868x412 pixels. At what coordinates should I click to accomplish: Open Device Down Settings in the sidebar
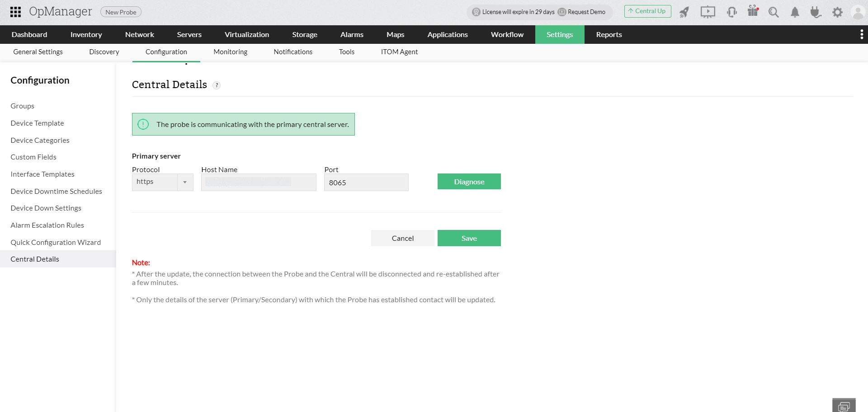46,208
